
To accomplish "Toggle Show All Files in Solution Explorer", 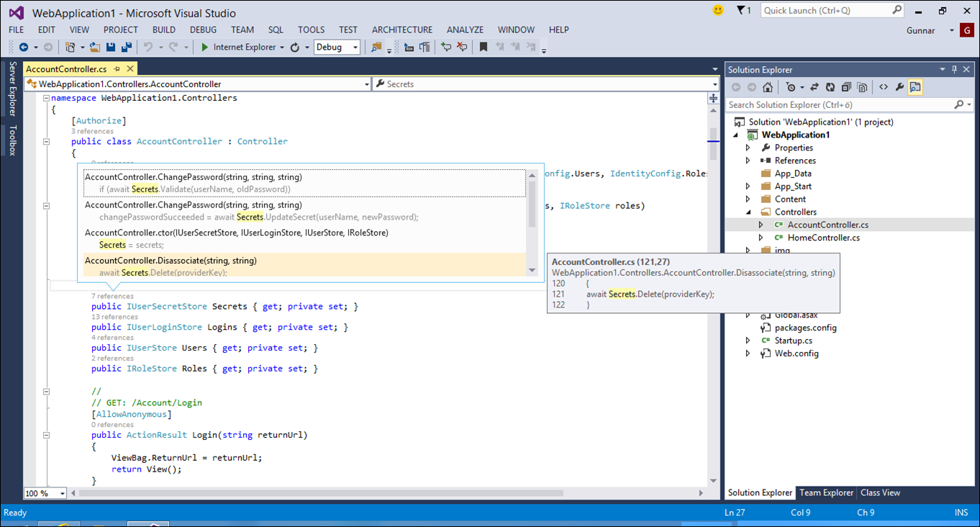I will click(x=862, y=87).
